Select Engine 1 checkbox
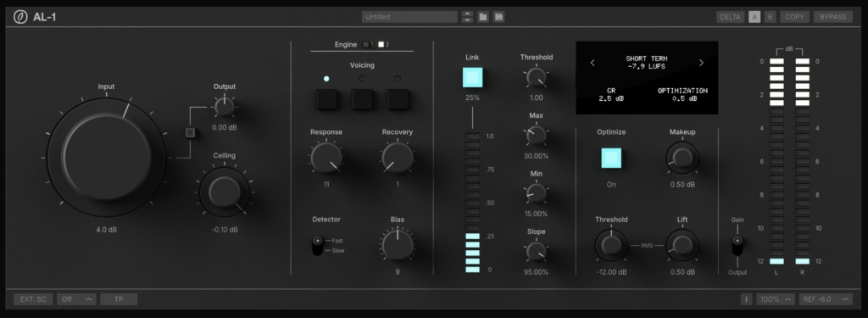Image resolution: width=868 pixels, height=318 pixels. coord(366,44)
